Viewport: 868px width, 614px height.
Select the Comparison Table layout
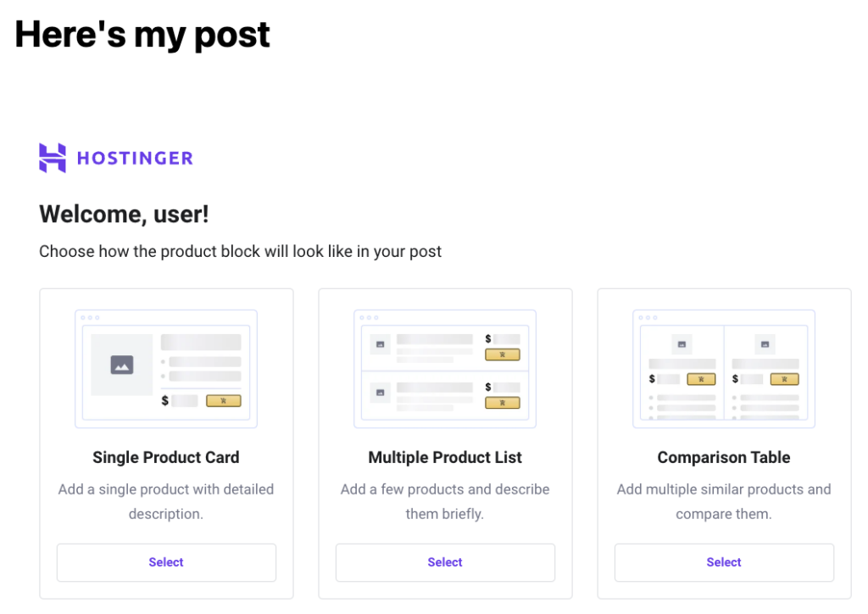point(724,562)
